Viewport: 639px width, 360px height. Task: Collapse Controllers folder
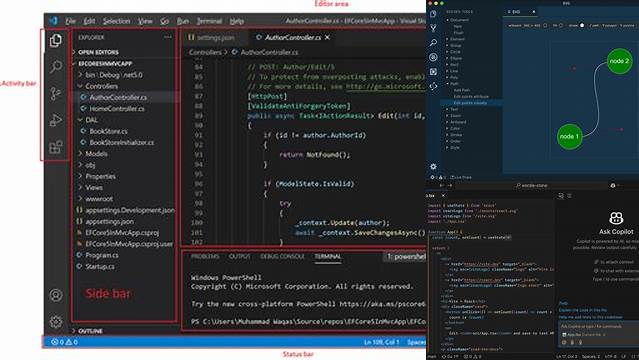pos(98,86)
